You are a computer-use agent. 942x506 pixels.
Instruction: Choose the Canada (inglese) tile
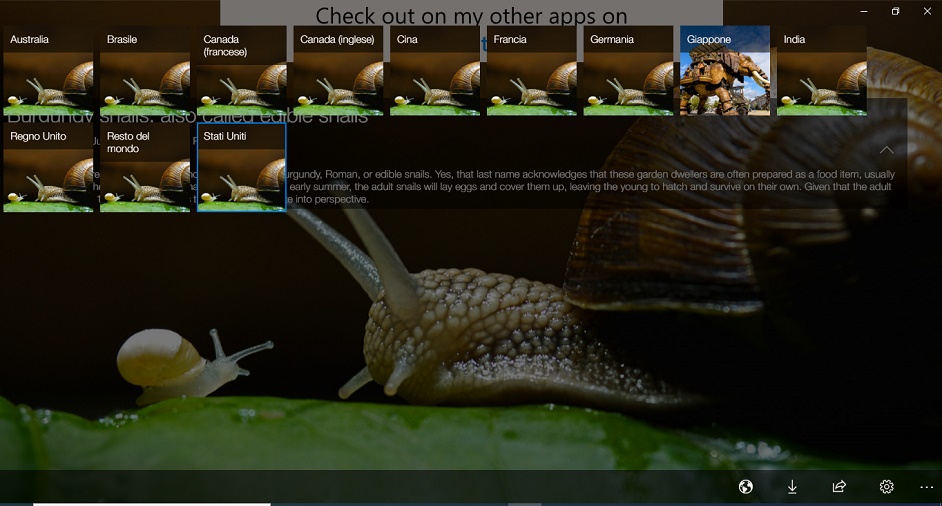point(338,70)
